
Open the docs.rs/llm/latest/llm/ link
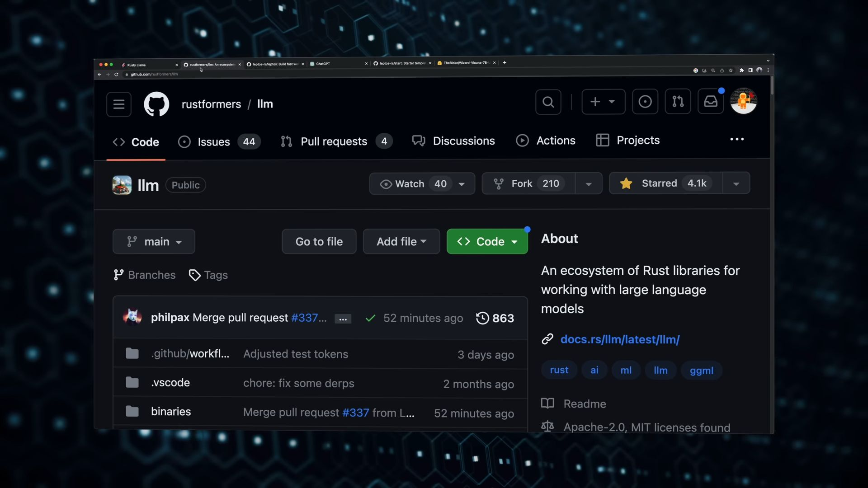(620, 339)
